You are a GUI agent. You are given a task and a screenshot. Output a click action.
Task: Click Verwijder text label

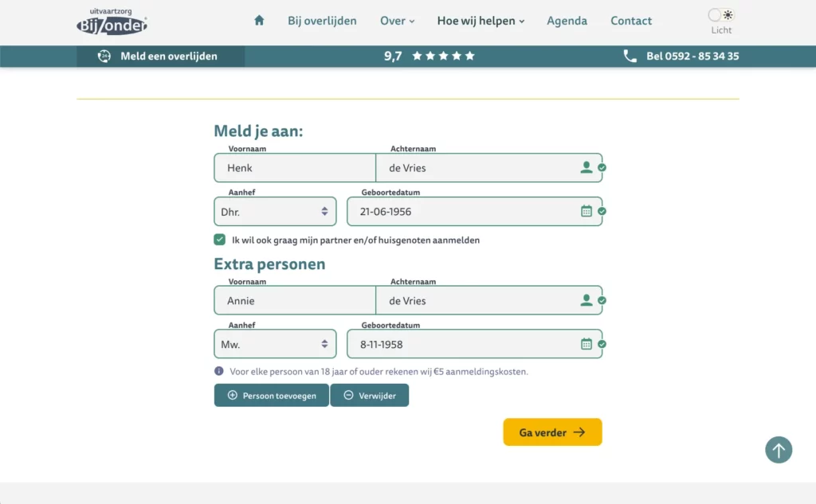[377, 396]
